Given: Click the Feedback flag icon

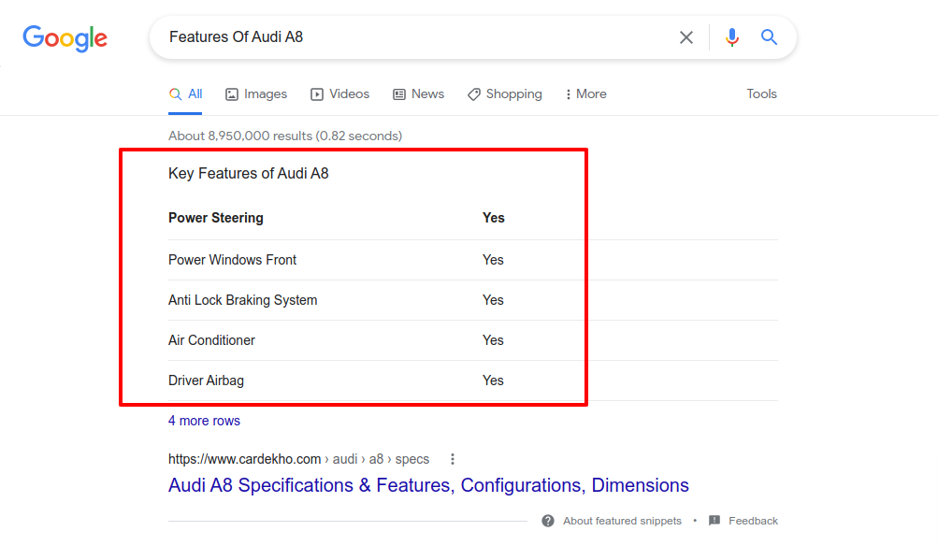Looking at the screenshot, I should (x=714, y=521).
